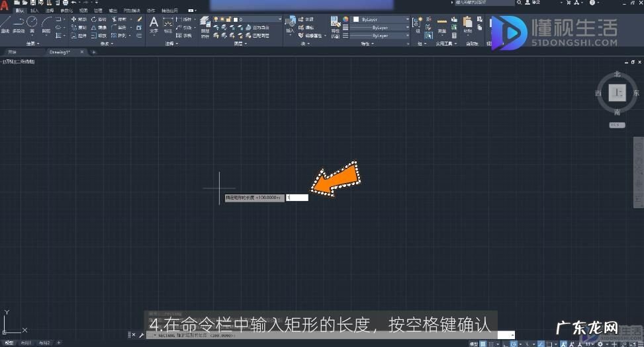Click the Copy (复制) tool
This screenshot has width=644, height=347.
(x=79, y=28)
